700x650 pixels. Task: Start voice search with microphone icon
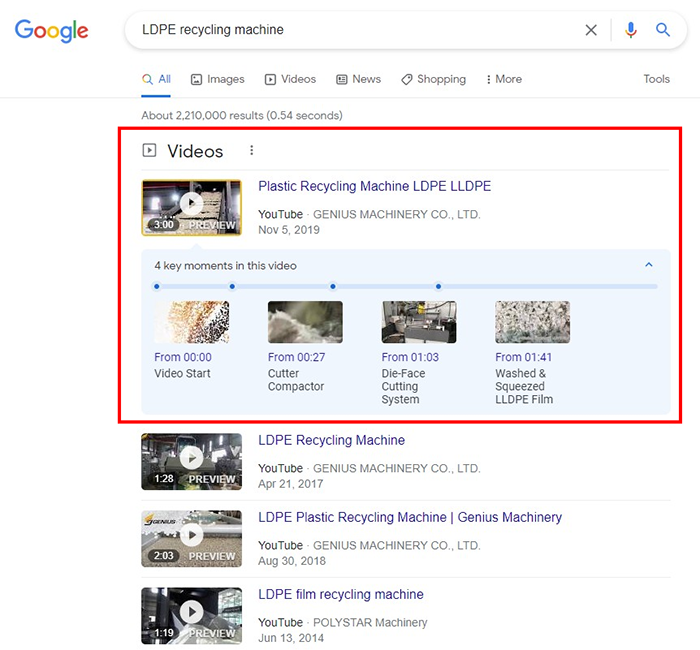click(x=631, y=30)
